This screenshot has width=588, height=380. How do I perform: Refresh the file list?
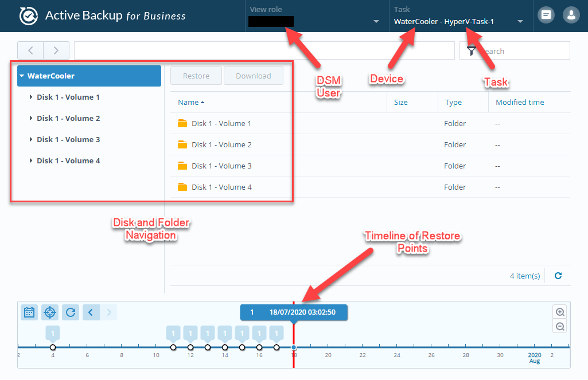click(558, 276)
